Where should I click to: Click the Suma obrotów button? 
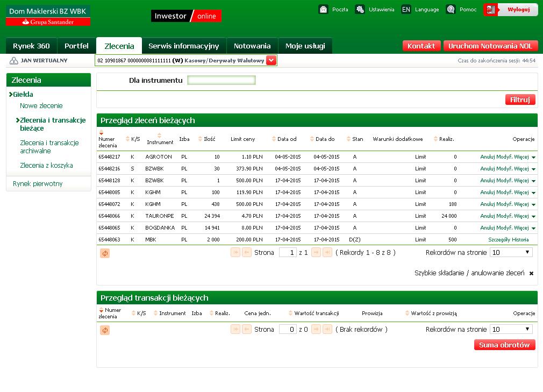pos(505,345)
